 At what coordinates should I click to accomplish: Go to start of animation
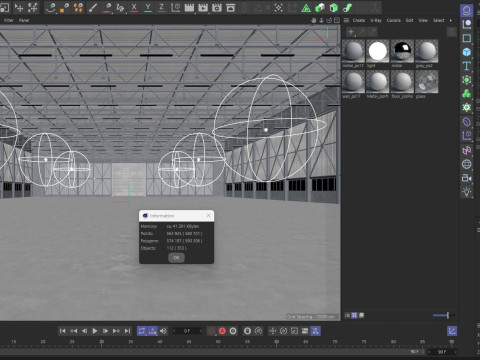(x=62, y=331)
